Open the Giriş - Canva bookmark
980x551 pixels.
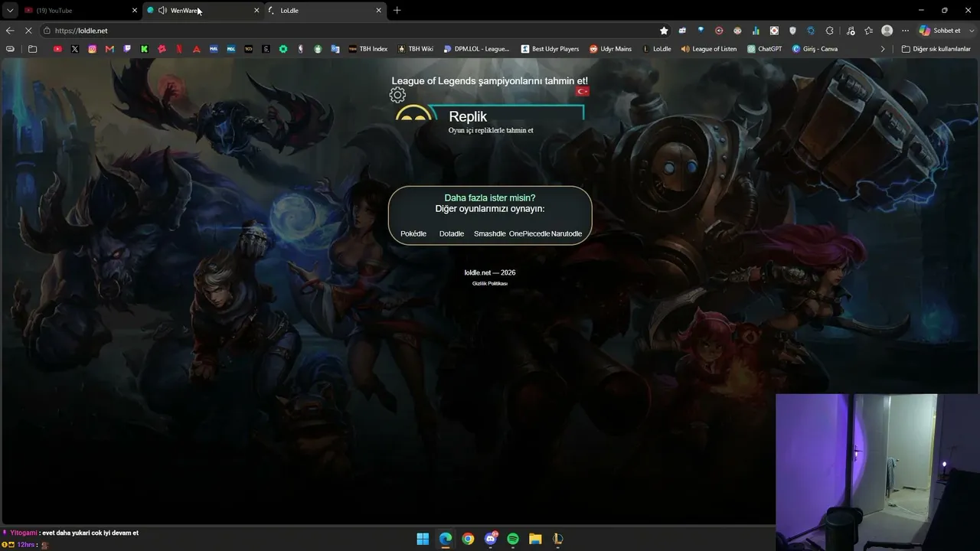[815, 49]
